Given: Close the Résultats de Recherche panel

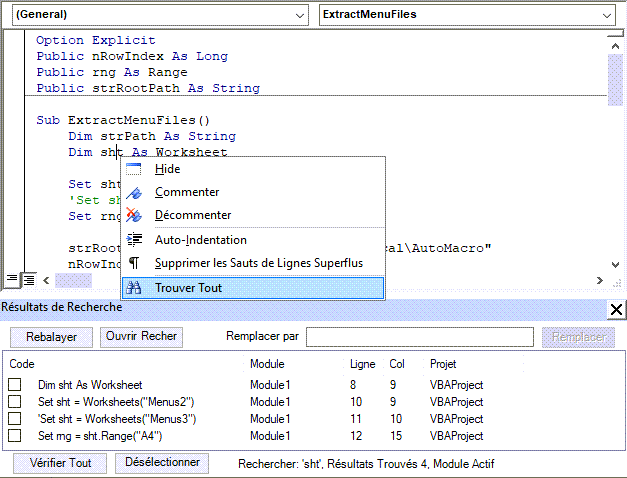Looking at the screenshot, I should click(616, 310).
